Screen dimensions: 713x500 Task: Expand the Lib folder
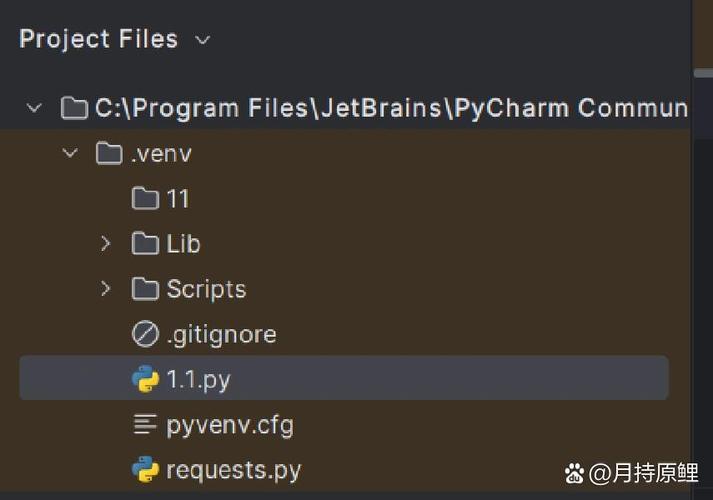tap(106, 244)
